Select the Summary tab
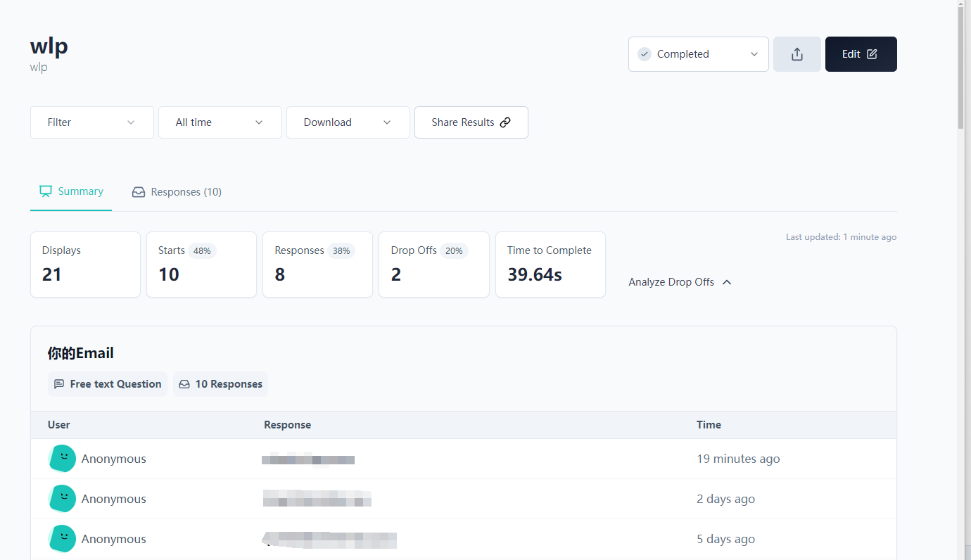 click(71, 191)
